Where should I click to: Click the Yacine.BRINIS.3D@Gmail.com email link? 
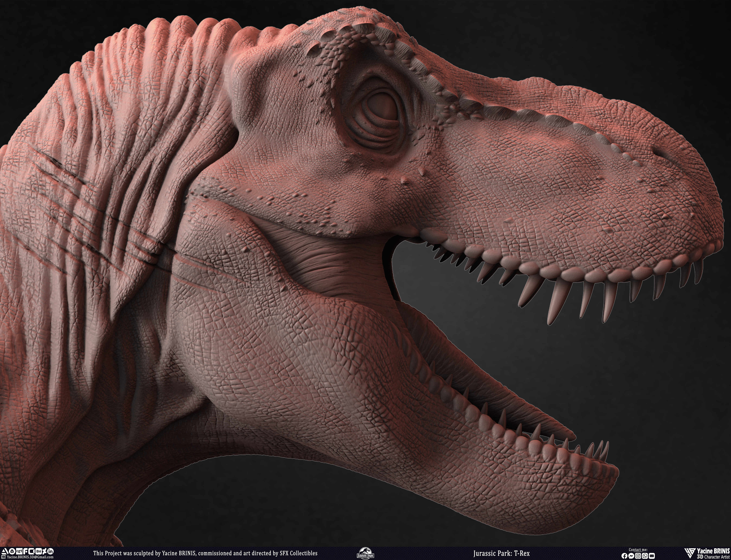(x=30, y=557)
